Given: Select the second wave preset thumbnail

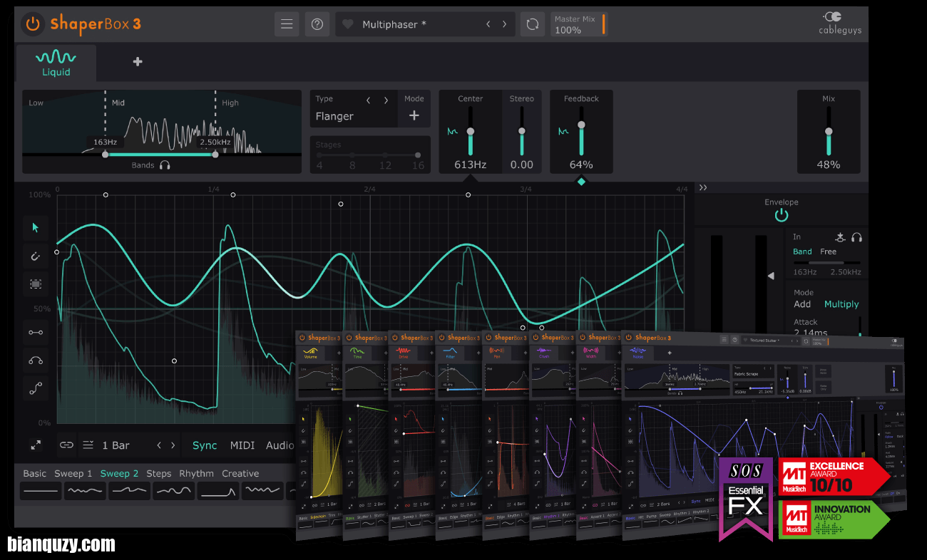Looking at the screenshot, I should [85, 491].
